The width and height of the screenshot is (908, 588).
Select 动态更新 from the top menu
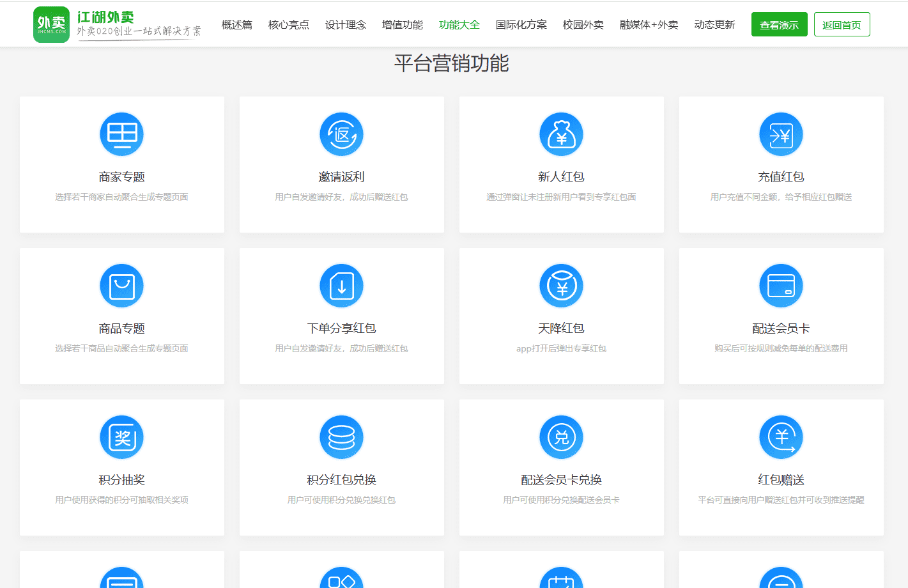click(x=714, y=25)
